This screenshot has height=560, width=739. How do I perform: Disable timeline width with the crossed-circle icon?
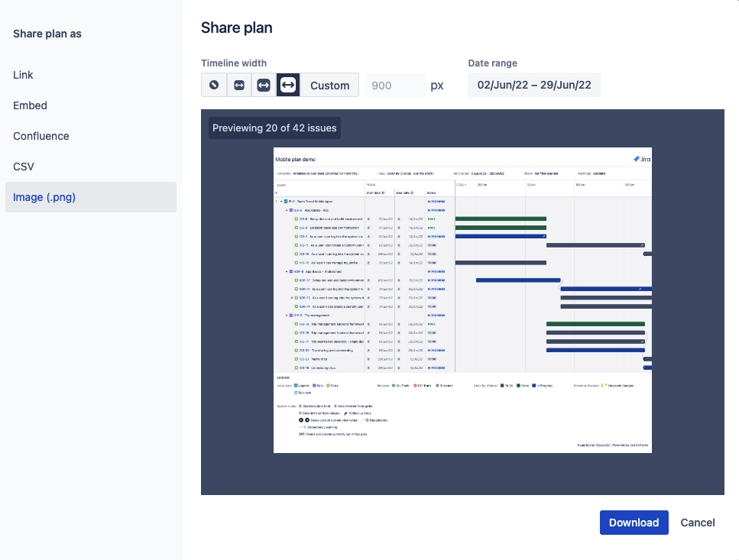(x=214, y=85)
